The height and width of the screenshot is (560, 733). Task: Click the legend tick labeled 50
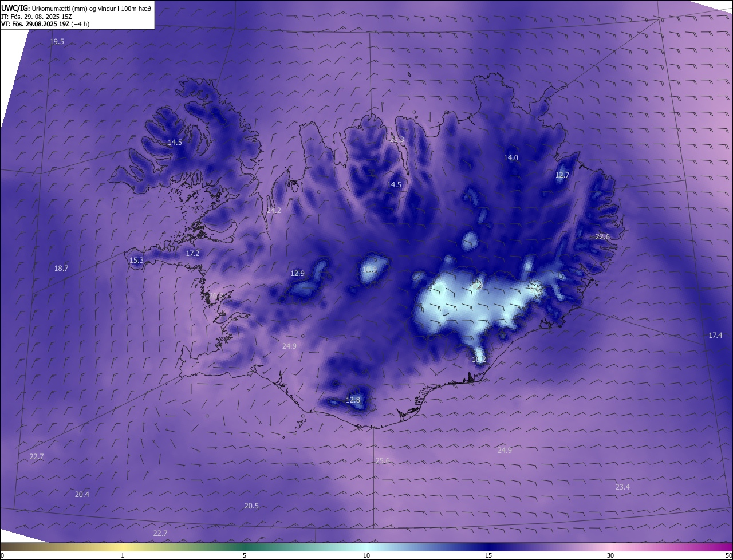coord(728,555)
